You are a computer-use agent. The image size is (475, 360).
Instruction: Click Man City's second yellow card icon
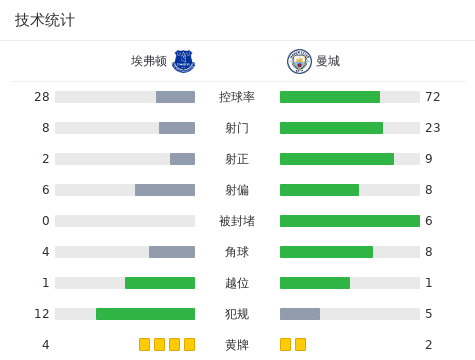[300, 344]
